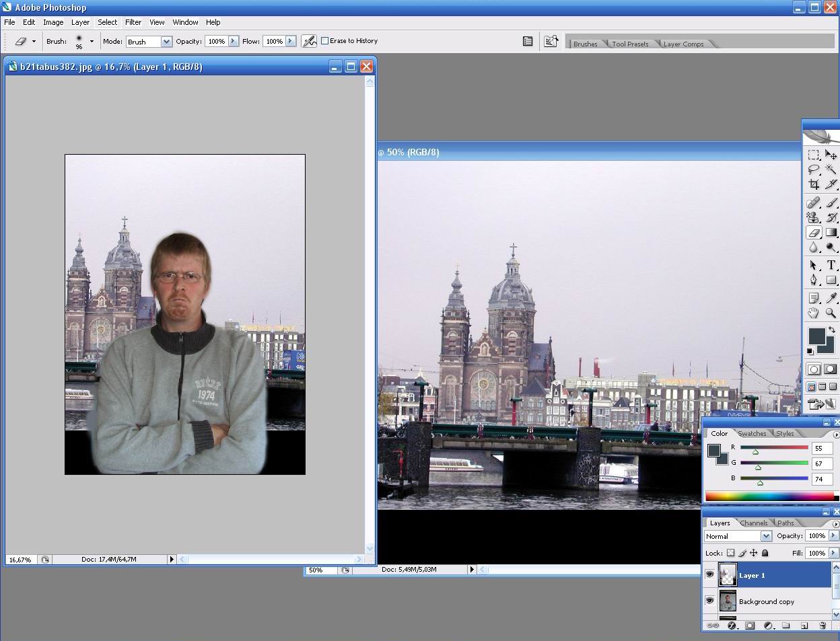
Task: Delete layer using the trash icon
Action: coord(822,626)
